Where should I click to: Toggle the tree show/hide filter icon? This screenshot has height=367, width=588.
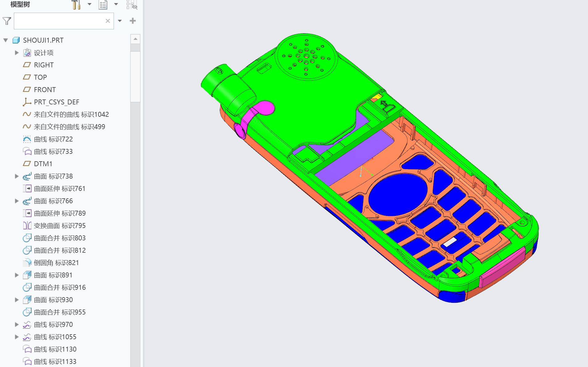coord(132,5)
